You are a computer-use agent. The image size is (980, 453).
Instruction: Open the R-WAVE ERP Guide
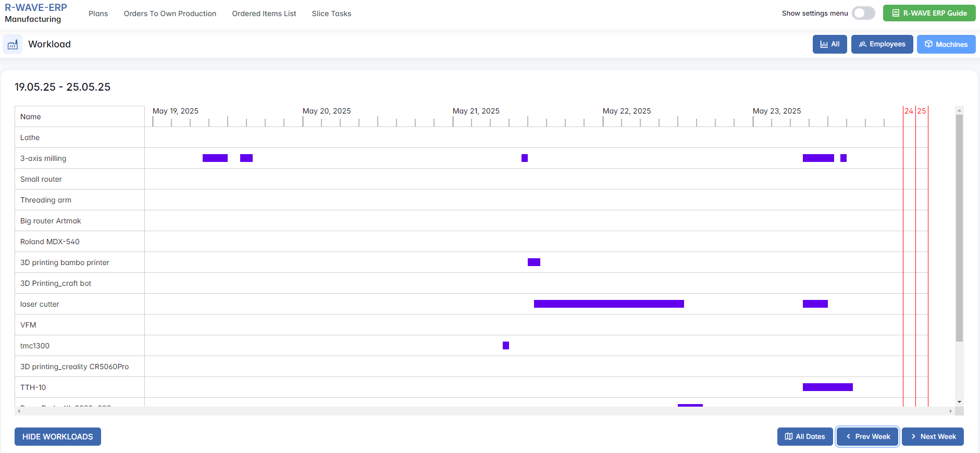pos(929,13)
